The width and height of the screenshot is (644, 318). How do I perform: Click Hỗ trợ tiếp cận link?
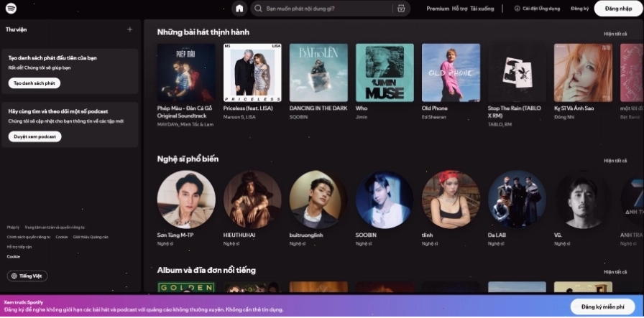(x=19, y=247)
